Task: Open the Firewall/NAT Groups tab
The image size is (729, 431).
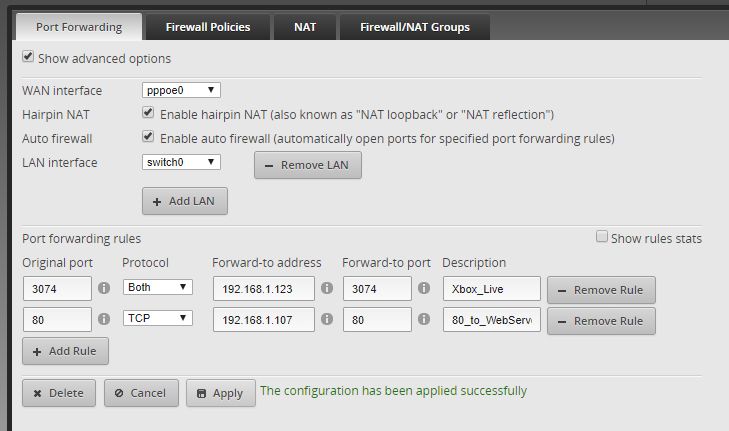Action: 414,27
